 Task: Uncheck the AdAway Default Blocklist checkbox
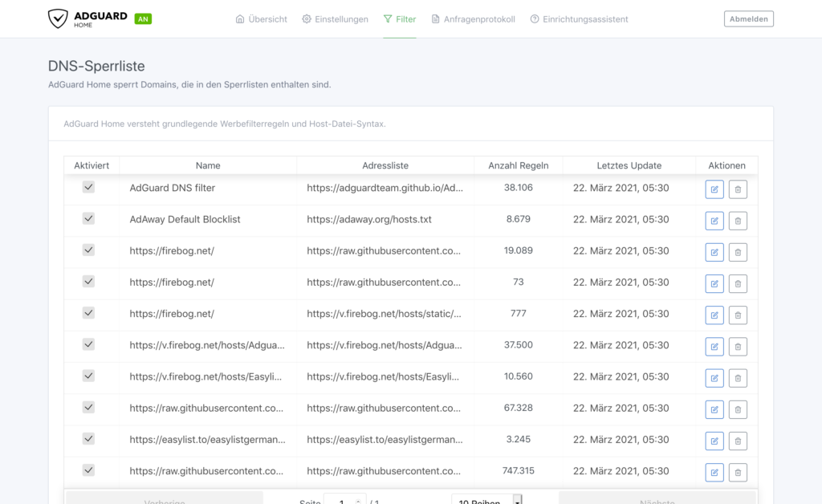(x=88, y=218)
